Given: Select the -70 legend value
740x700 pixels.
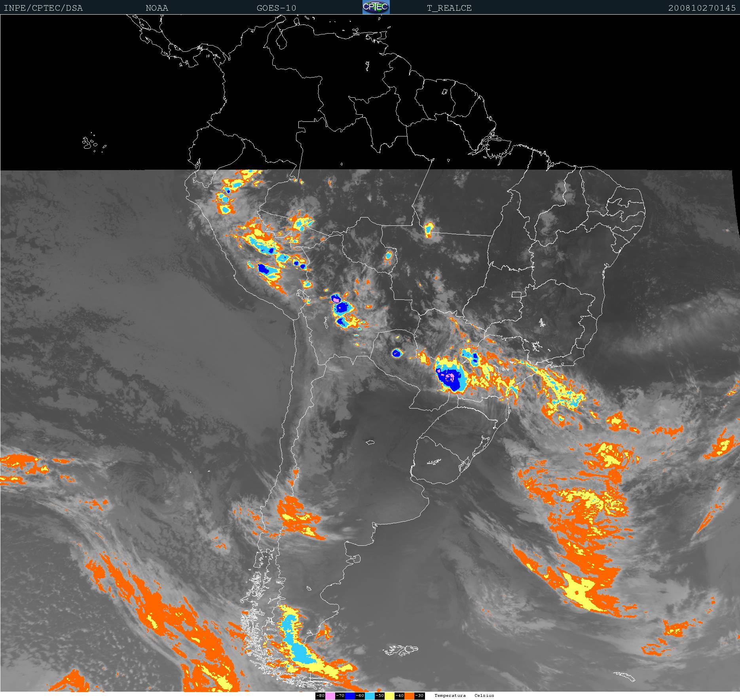Looking at the screenshot, I should [340, 696].
